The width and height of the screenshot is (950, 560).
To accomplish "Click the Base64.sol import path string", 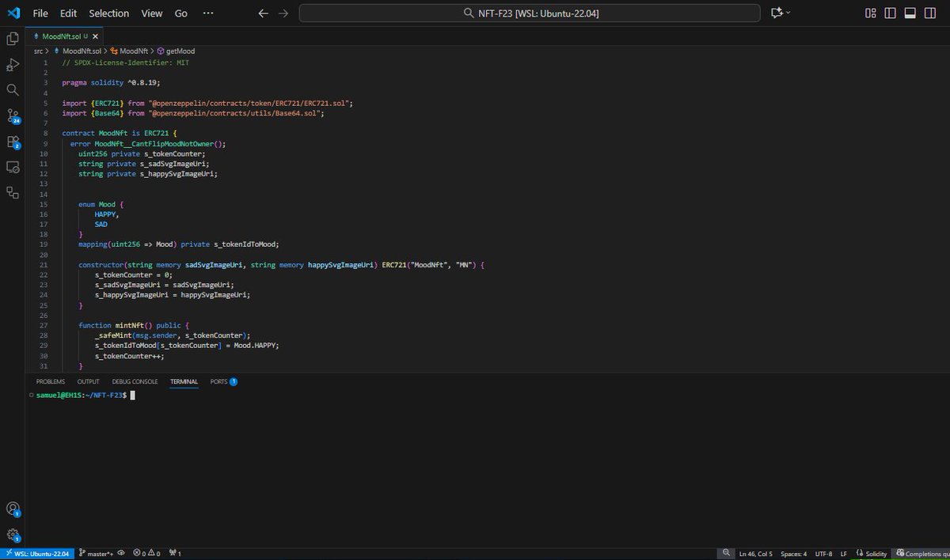I will (x=235, y=113).
